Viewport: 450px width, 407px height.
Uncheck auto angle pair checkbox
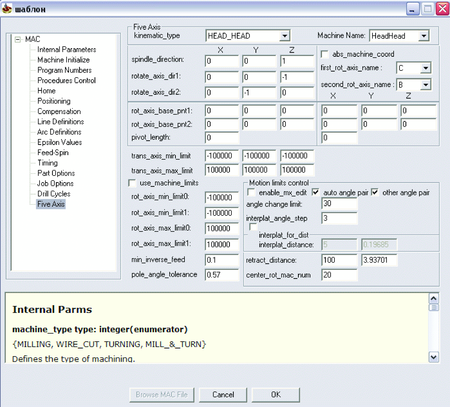point(315,192)
